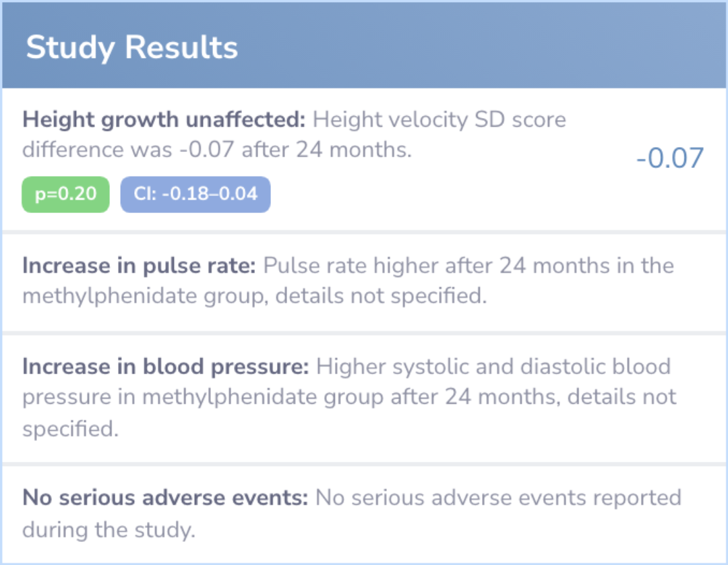This screenshot has height=565, width=728.
Task: Open the blood pressure result row
Action: coord(364,398)
